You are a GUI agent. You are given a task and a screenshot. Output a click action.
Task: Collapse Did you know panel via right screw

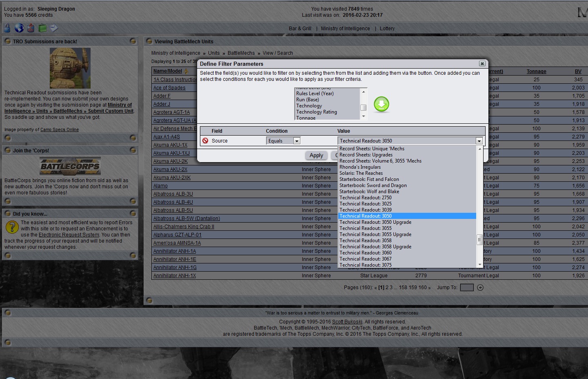pos(133,213)
